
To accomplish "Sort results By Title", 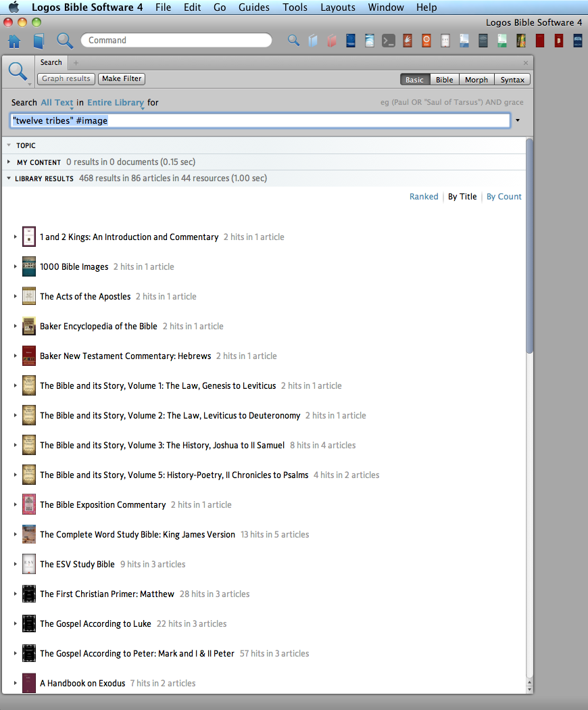I will [462, 197].
